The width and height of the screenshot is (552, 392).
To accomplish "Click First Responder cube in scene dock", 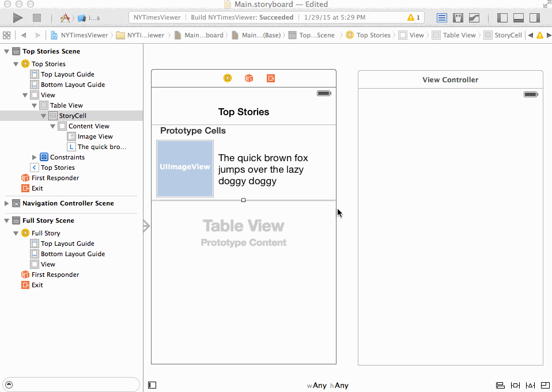I will [249, 78].
